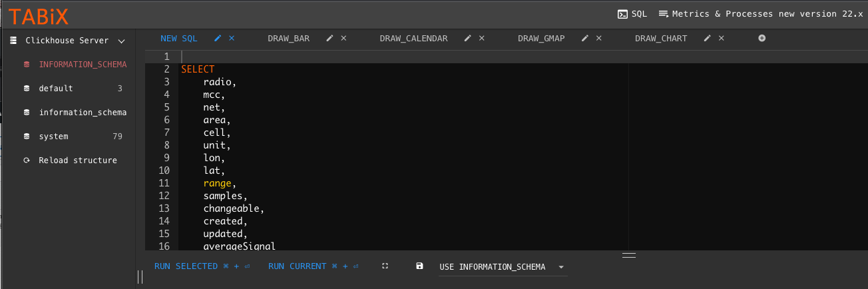Close the DRAW_BAR tab
Viewport: 868px width, 289px height.
point(343,39)
